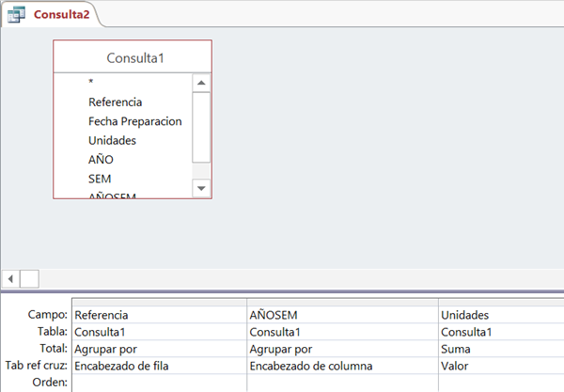The width and height of the screenshot is (564, 392).
Task: Click the Orden cell under Referencia column
Action: [x=158, y=383]
